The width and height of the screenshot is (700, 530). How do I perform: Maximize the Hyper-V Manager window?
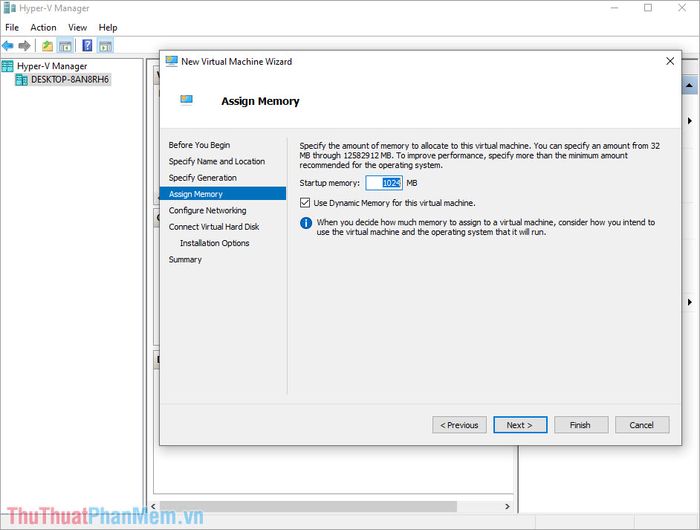click(648, 8)
